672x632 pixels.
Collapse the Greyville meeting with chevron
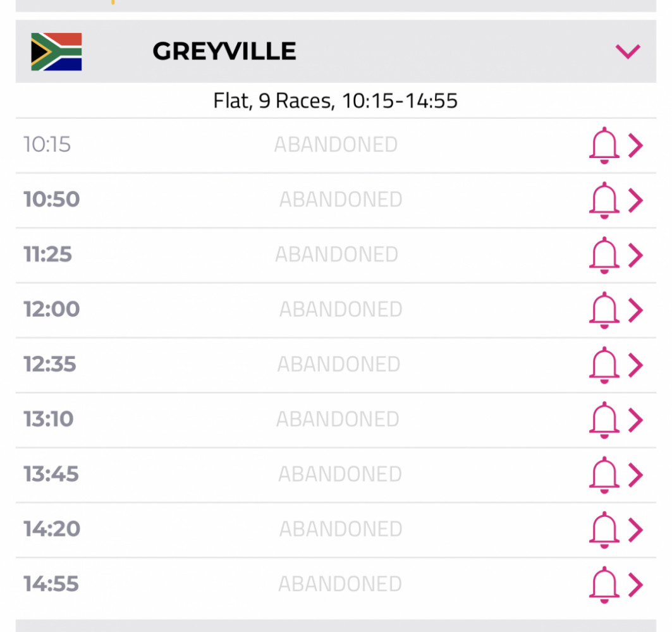click(628, 51)
